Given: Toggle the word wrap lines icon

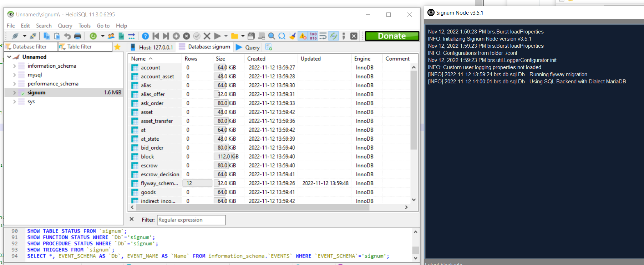Looking at the screenshot, I should click(323, 36).
